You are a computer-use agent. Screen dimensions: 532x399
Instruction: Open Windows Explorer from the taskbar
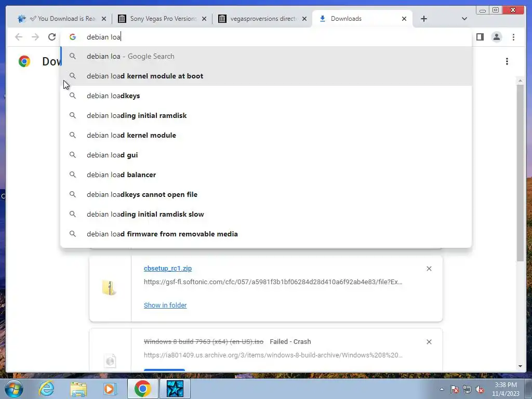(x=78, y=389)
